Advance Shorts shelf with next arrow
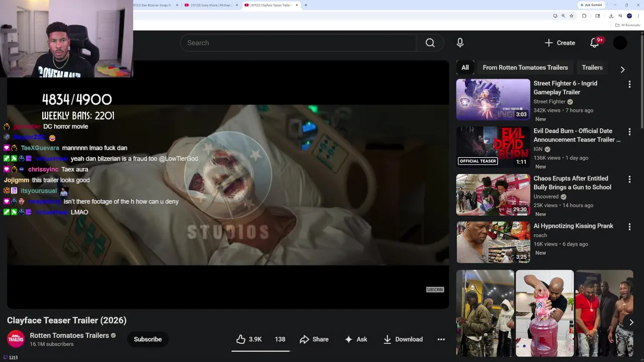The image size is (644, 362). 631,322
